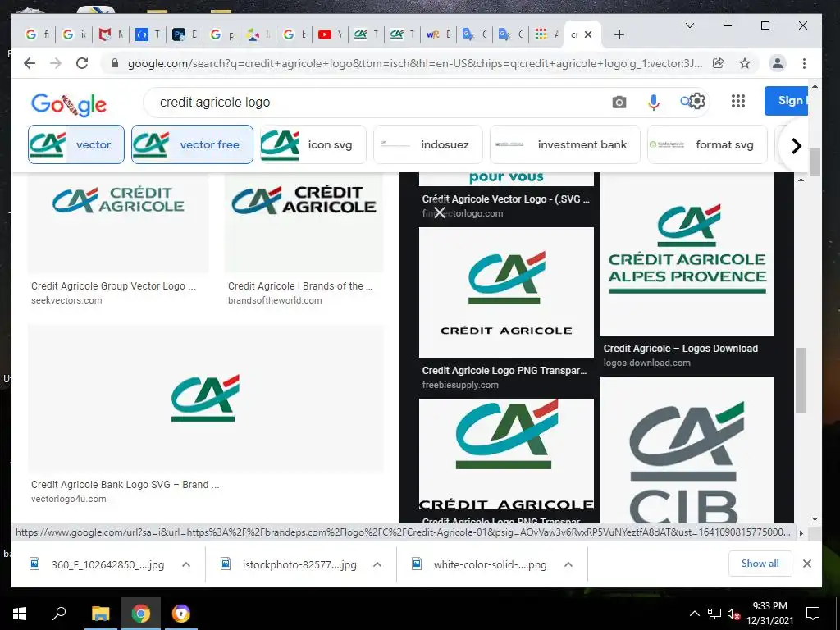Viewport: 840px width, 630px height.
Task: Select the CA CIB logo thumbnail
Action: click(687, 450)
